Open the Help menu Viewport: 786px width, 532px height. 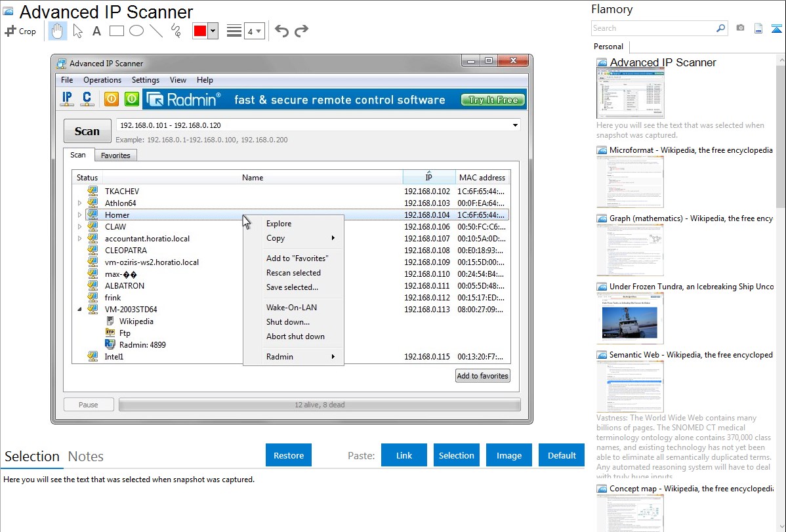pos(205,80)
